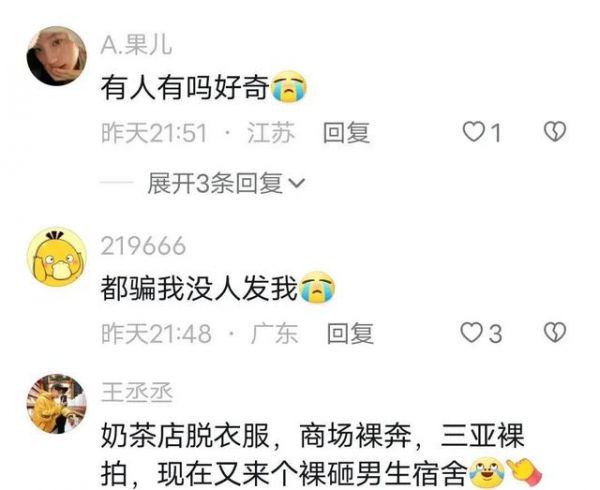
Task: Like A.果儿's comment with the heart icon
Action: (x=474, y=132)
